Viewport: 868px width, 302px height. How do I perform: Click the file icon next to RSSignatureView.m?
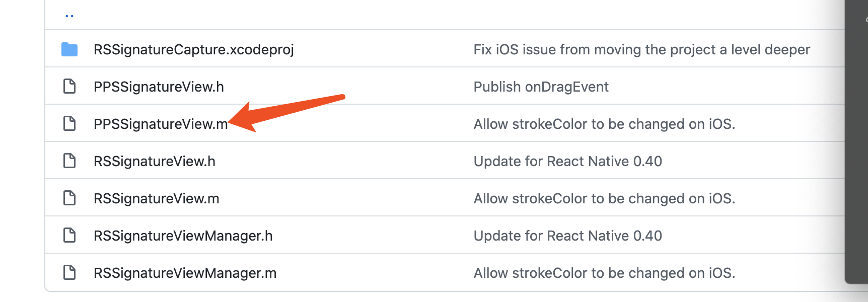(69, 198)
